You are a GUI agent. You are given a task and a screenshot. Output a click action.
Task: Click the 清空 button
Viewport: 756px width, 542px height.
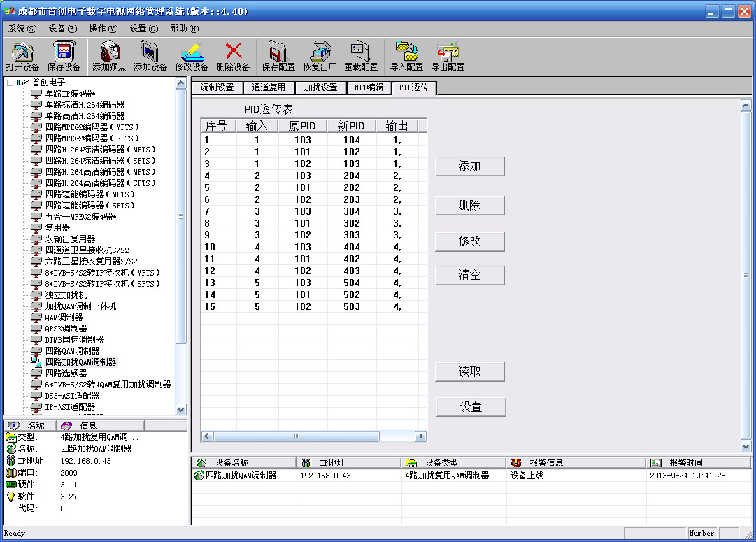pyautogui.click(x=469, y=276)
